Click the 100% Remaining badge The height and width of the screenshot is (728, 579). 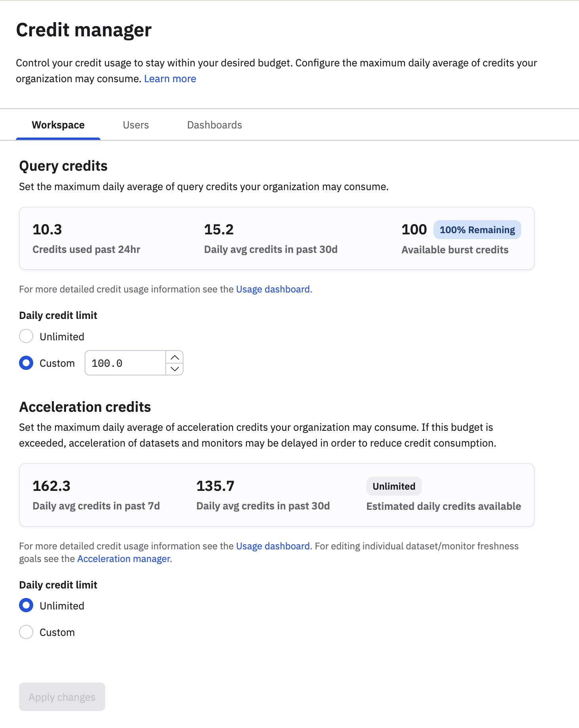click(477, 230)
